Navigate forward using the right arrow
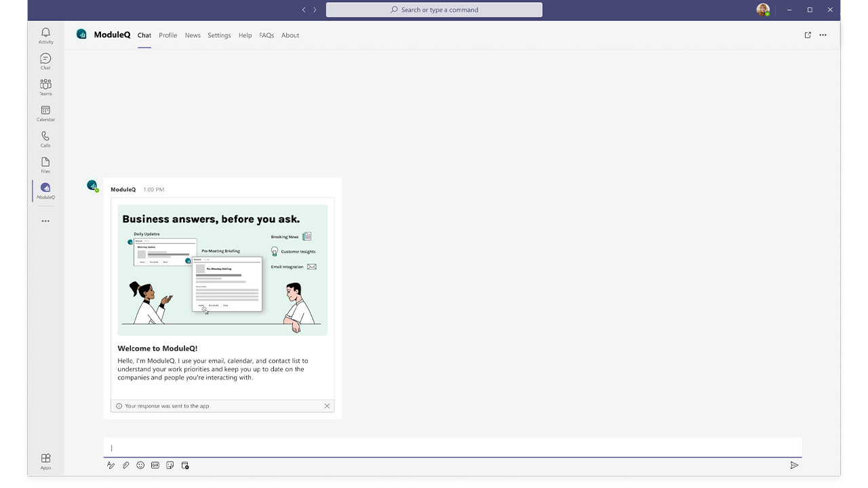Image resolution: width=868 pixels, height=488 pixels. [x=315, y=9]
